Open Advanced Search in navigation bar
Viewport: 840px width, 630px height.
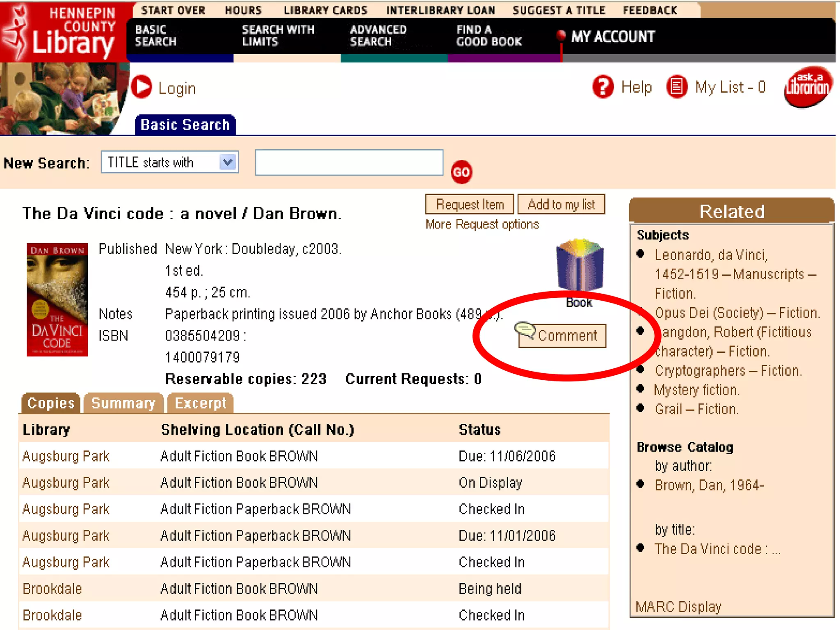(378, 36)
